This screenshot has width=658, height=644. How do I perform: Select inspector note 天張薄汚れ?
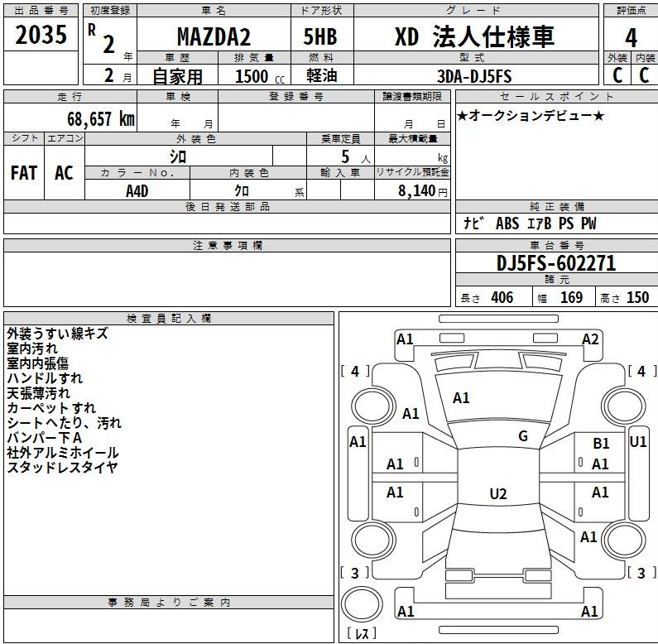(39, 393)
